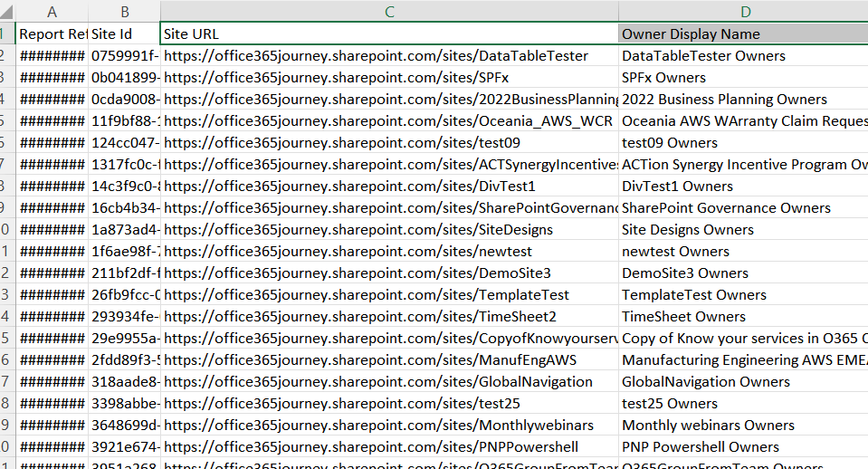This screenshot has height=469, width=868.
Task: Click the SharePointGovernance URL cell
Action: [389, 207]
